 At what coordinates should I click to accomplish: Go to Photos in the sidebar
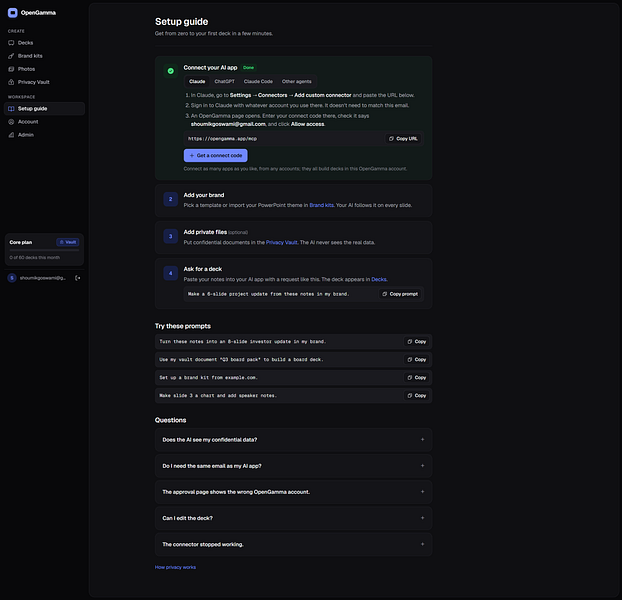click(x=44, y=69)
